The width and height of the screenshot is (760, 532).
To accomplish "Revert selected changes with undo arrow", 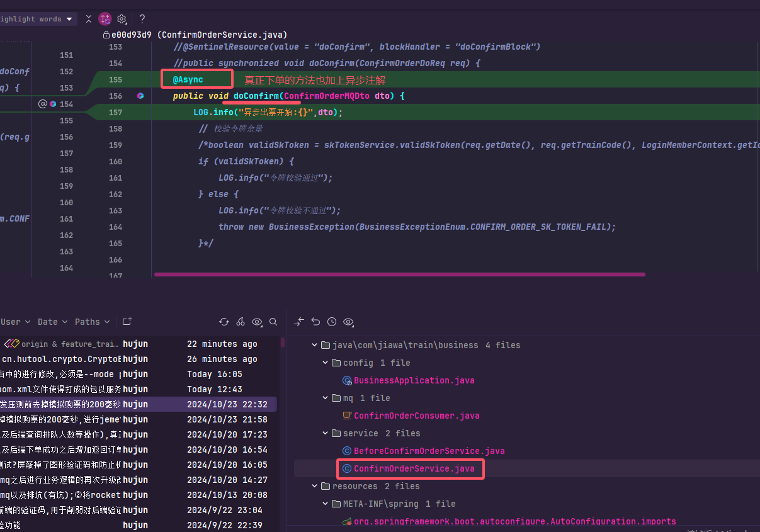I will tap(315, 322).
